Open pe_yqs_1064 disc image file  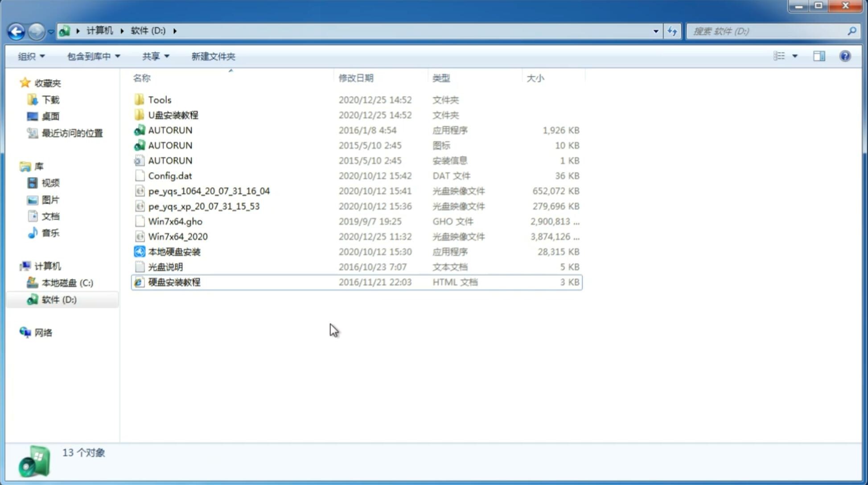coord(209,191)
